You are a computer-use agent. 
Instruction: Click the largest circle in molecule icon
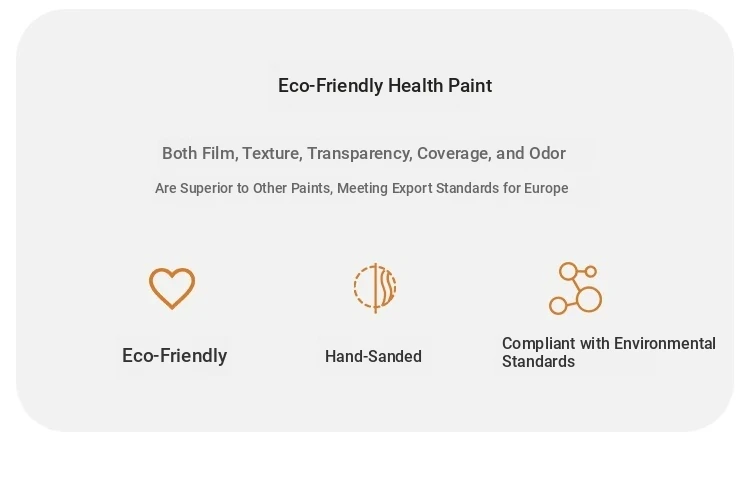[x=589, y=300]
